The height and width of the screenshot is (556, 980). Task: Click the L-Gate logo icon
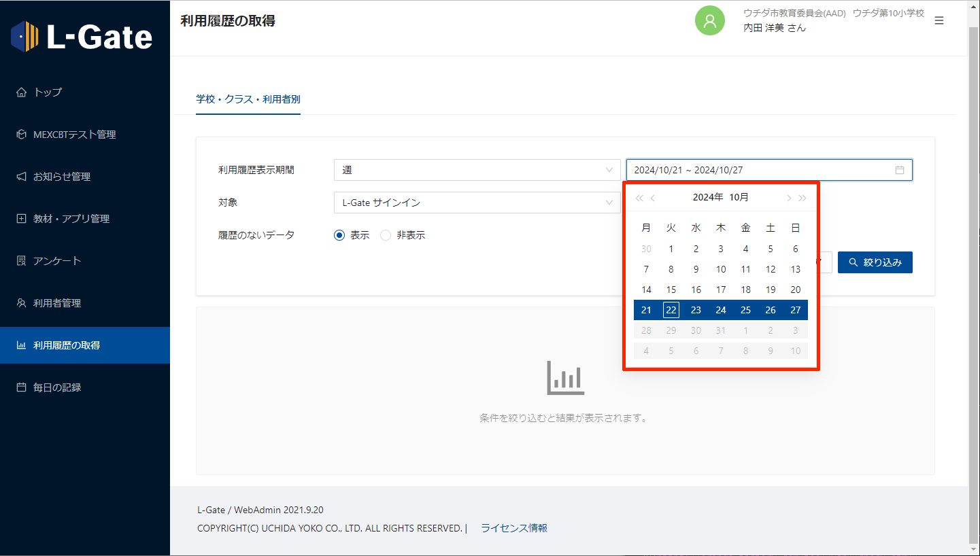click(x=25, y=37)
